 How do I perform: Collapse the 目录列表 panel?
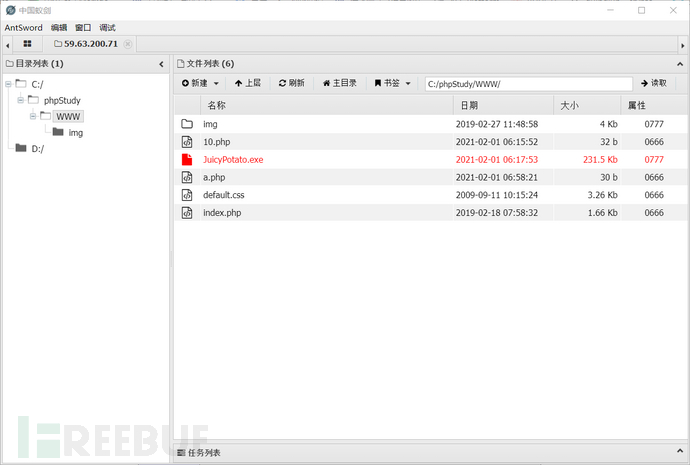161,64
